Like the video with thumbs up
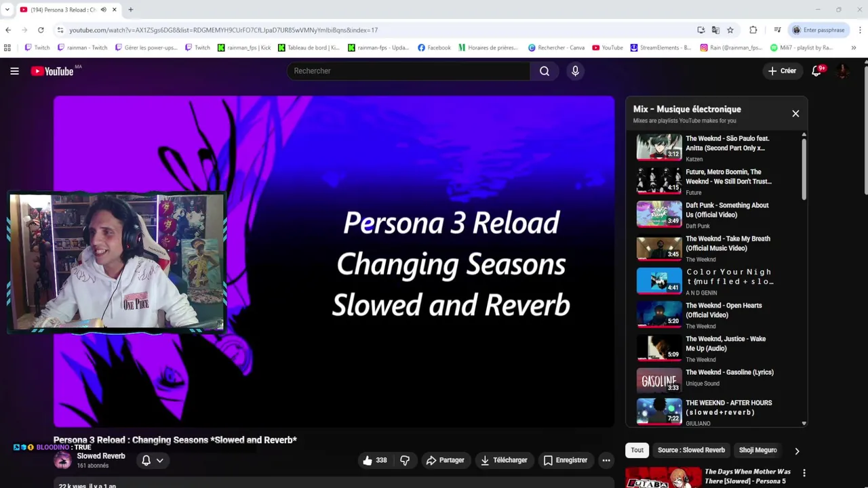868x488 pixels. coord(375,460)
